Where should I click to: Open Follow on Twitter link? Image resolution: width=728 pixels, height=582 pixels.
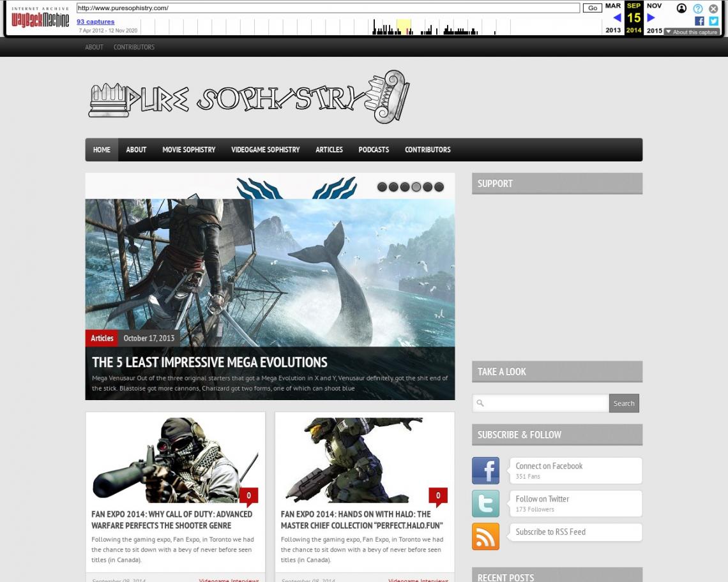click(x=542, y=499)
